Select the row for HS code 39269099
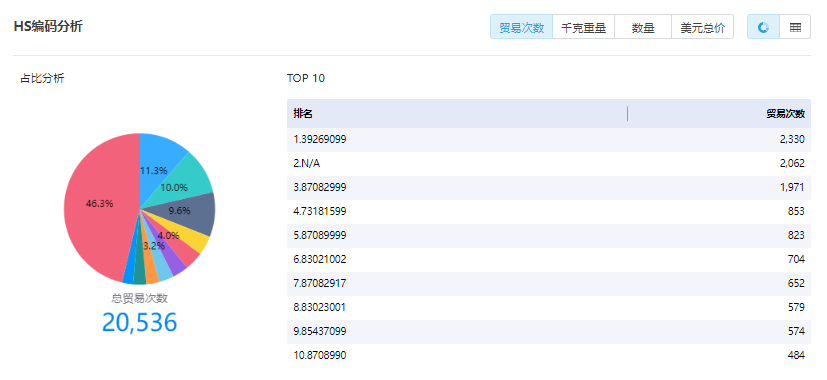827x380 pixels. pos(549,139)
